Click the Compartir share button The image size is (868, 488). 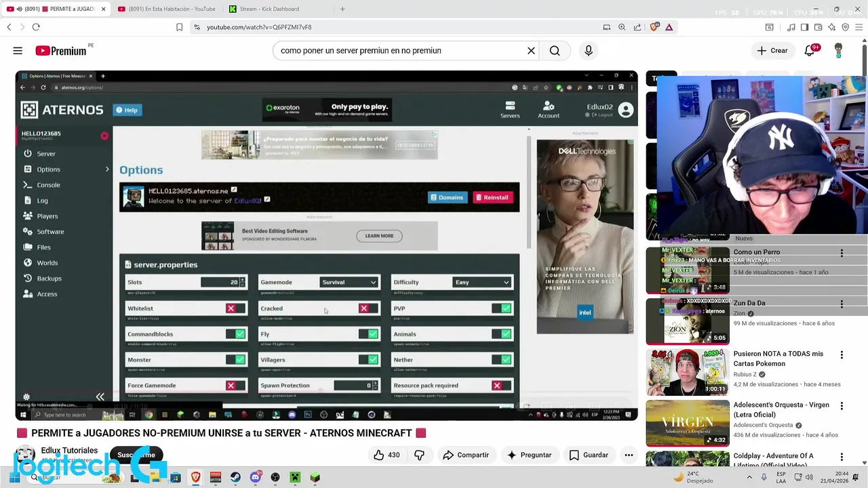(x=466, y=455)
